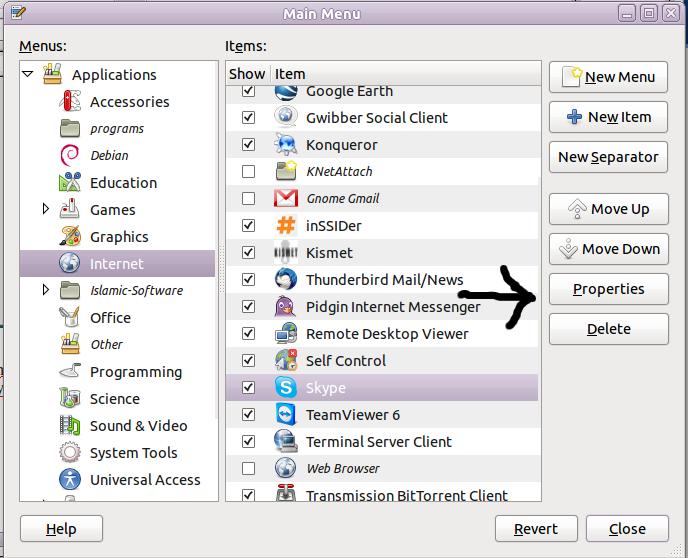Move the selected item down
Viewport: 688px width, 558px height.
[x=609, y=249]
